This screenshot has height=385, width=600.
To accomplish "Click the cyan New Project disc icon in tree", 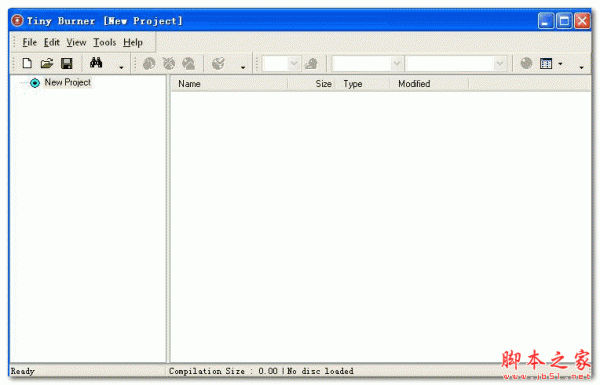I will 35,83.
